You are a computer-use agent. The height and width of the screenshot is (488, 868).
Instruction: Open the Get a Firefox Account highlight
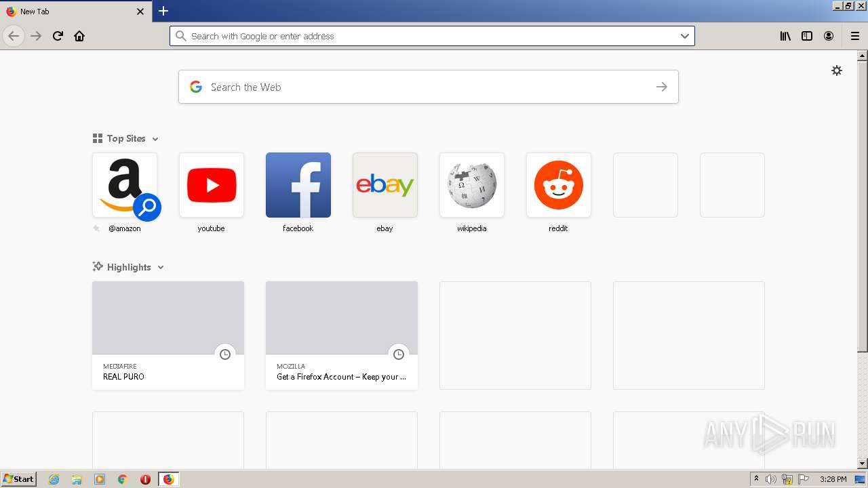click(x=342, y=335)
